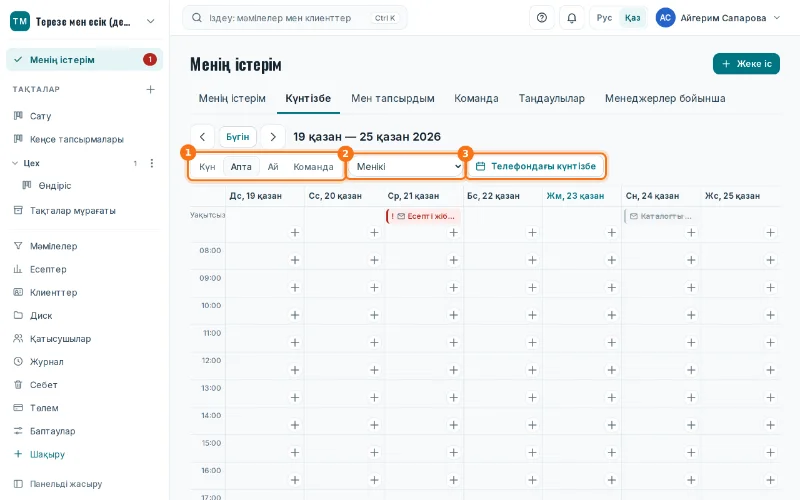Open notifications bell icon
Viewport: 800px width, 500px height.
point(572,18)
